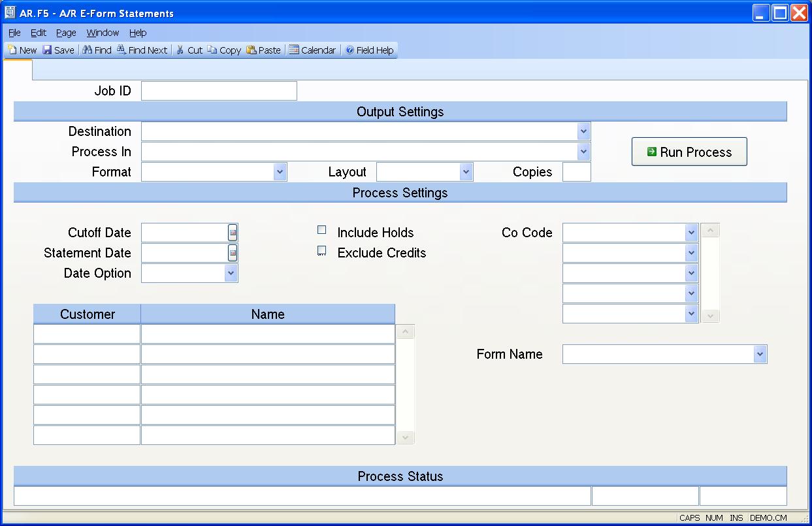Viewport: 812px width, 526px height.
Task: Click the Find Next toolbar icon
Action: [122, 50]
